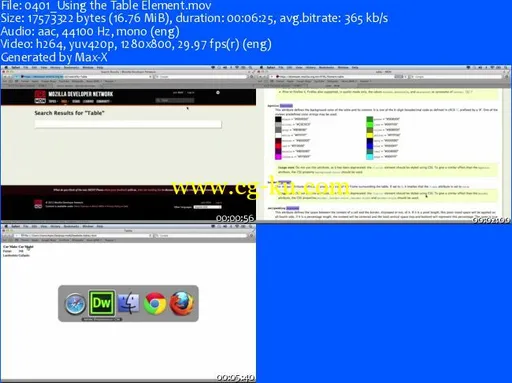This screenshot has height=383, width=512.
Task: Click the Mozilla Developer Network title
Action: [81, 94]
